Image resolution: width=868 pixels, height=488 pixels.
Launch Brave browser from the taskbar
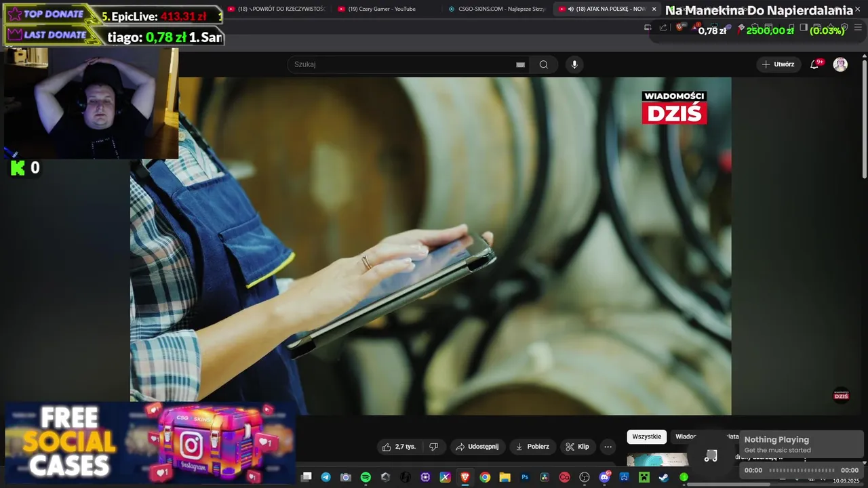coord(465,477)
